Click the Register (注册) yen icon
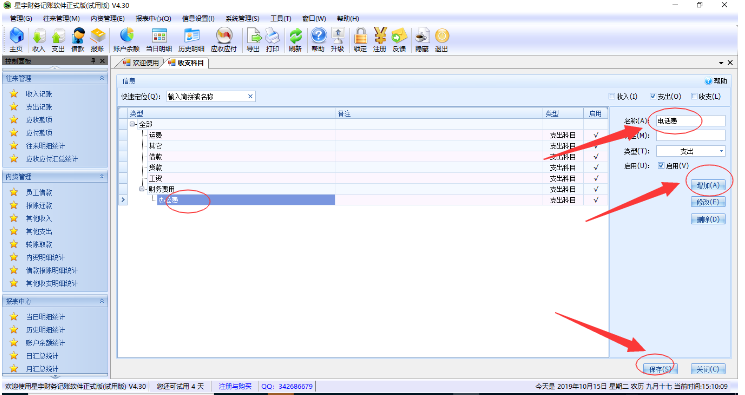This screenshot has width=745, height=395. (380, 39)
